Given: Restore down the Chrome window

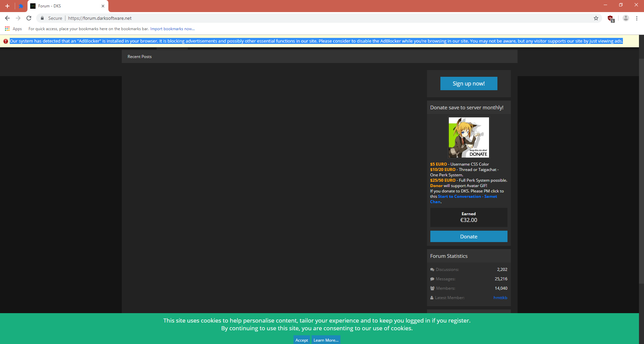Looking at the screenshot, I should [x=621, y=5].
